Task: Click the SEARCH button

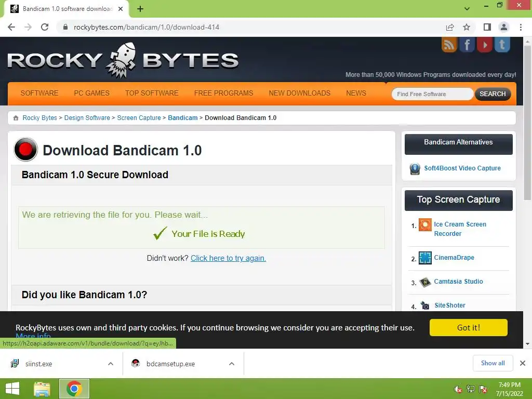Action: click(493, 94)
